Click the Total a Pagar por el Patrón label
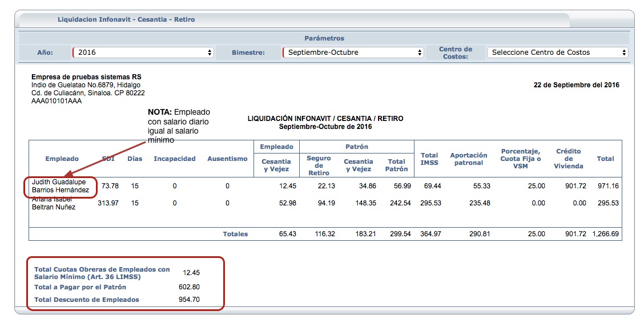The image size is (644, 323). [80, 287]
